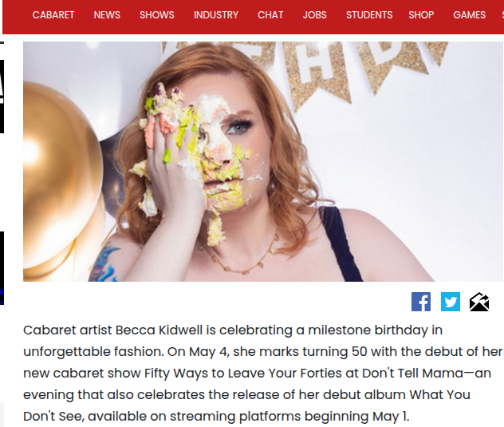Viewport: 504px width, 427px height.
Task: Click the 'Don't Tell Mama' venue text
Action: [x=413, y=374]
